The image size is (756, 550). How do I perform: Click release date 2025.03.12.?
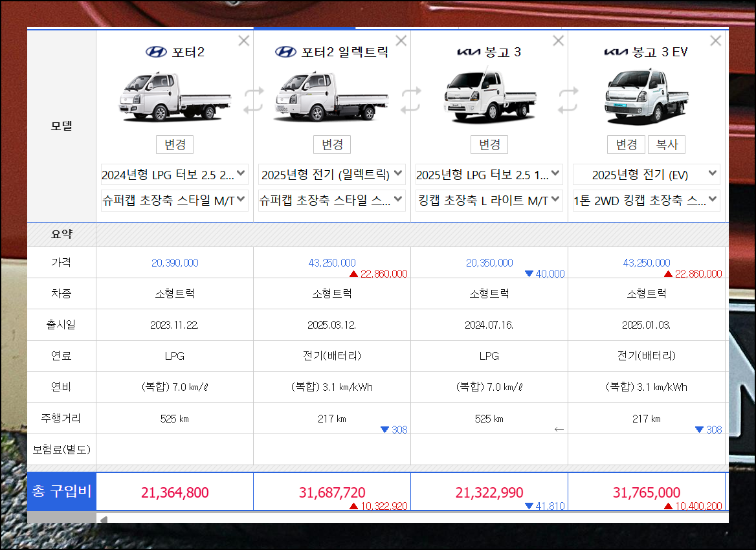point(331,325)
